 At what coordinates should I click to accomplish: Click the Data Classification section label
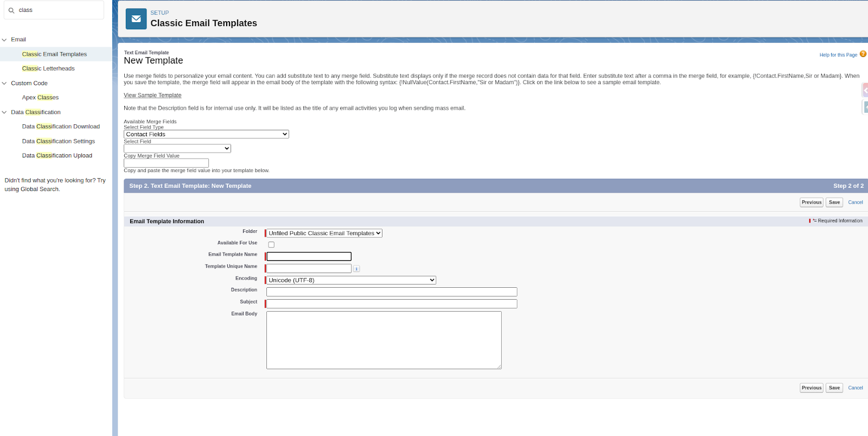click(36, 112)
